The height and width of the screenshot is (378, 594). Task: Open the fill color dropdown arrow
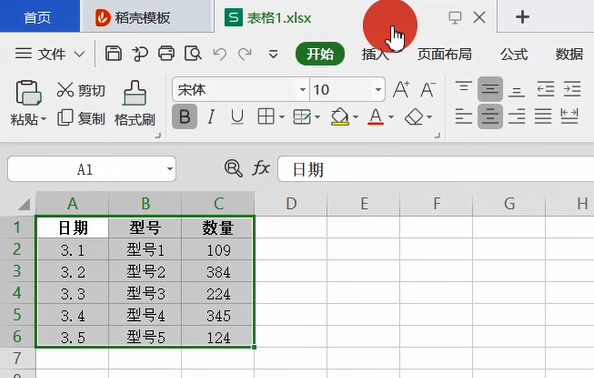[355, 117]
